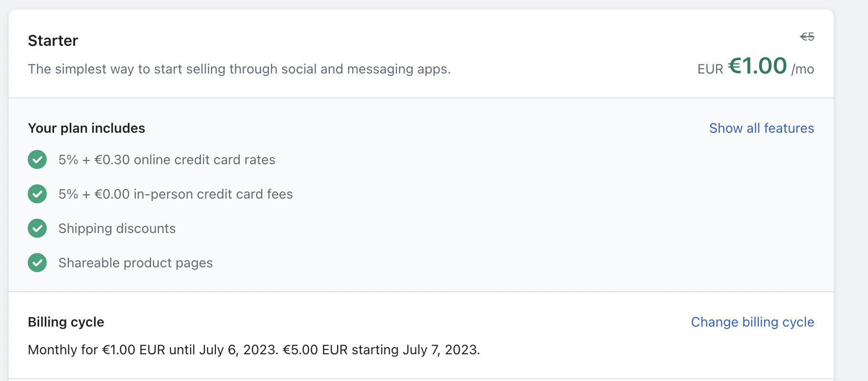Click the /mo label after the price
The image size is (868, 381).
(x=802, y=69)
